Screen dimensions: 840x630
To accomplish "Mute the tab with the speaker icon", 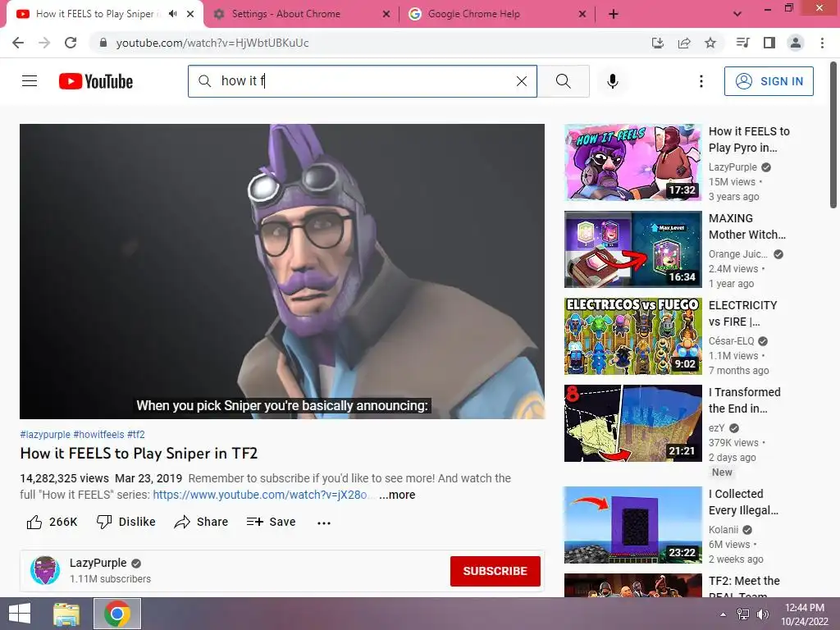I will (172, 14).
